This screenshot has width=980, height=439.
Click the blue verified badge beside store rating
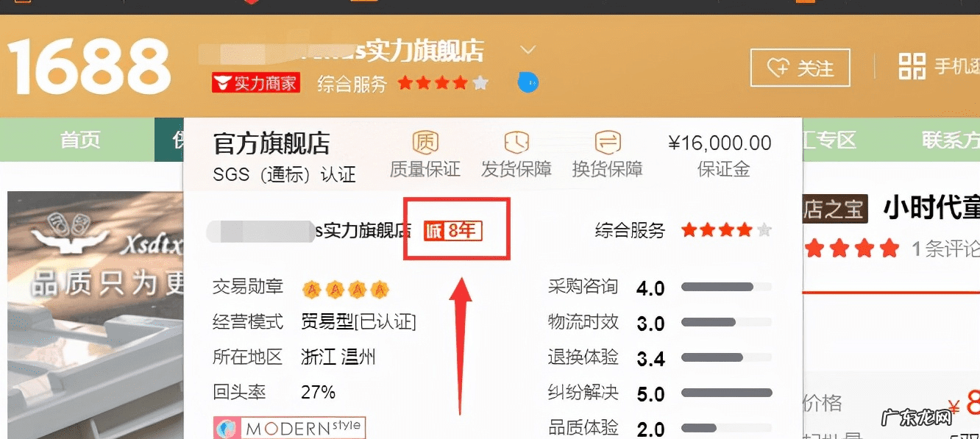tap(527, 83)
